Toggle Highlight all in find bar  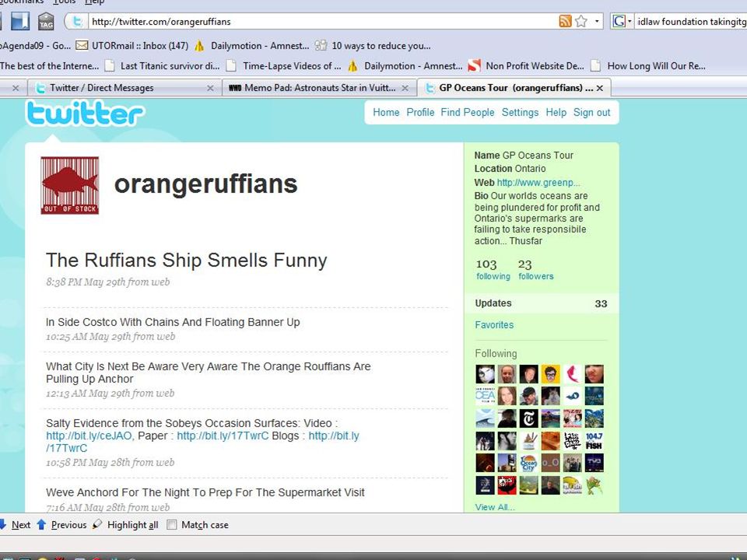(125, 525)
